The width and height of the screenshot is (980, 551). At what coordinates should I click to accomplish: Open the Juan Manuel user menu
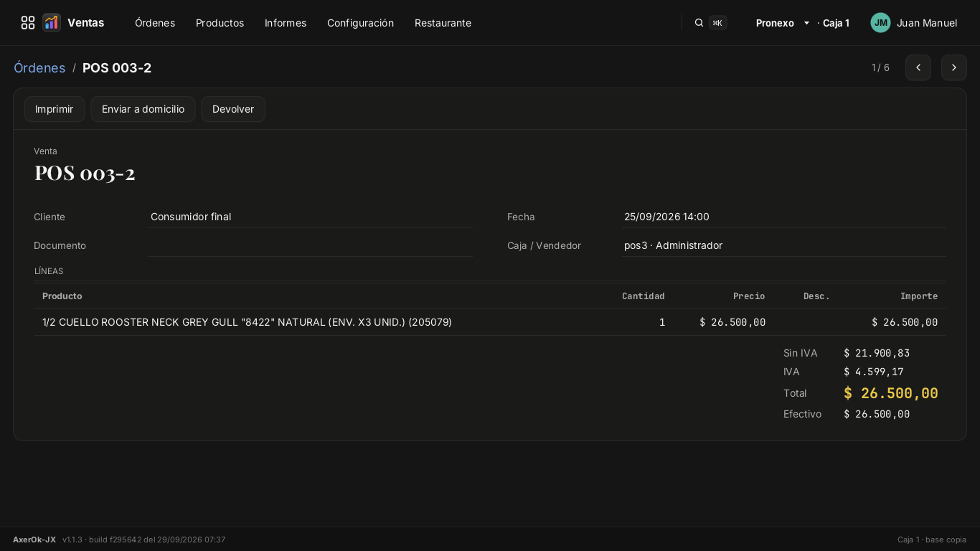(927, 23)
